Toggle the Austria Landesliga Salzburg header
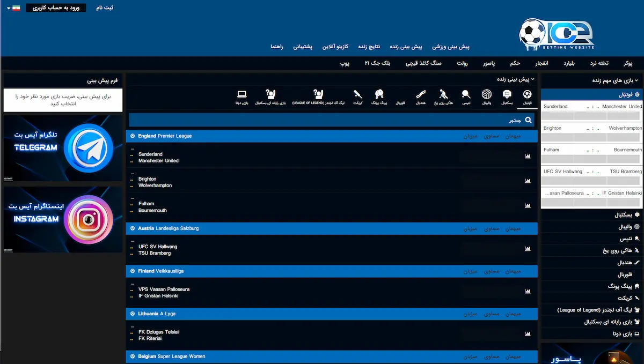Image resolution: width=644 pixels, height=364 pixels. (x=332, y=228)
